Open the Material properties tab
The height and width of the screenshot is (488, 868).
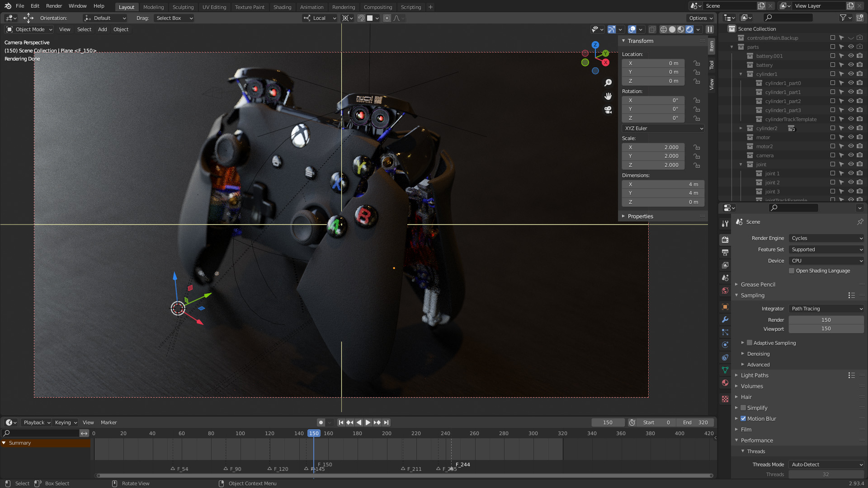[725, 383]
